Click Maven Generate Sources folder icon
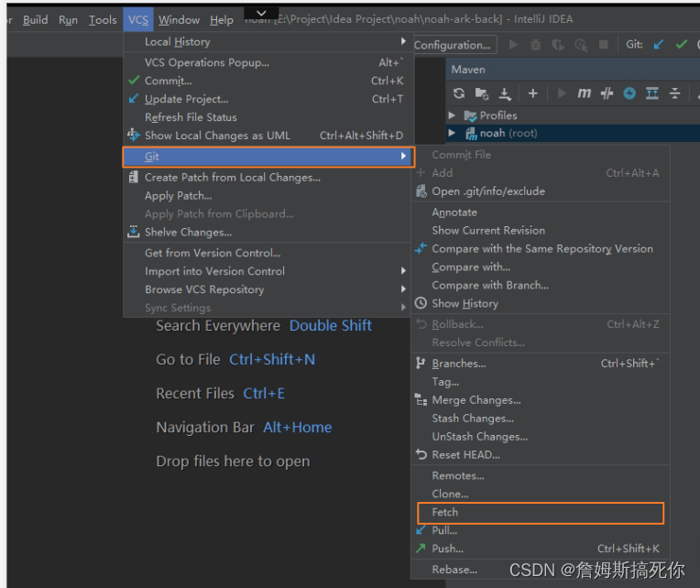Image resolution: width=700 pixels, height=588 pixels. 482,93
